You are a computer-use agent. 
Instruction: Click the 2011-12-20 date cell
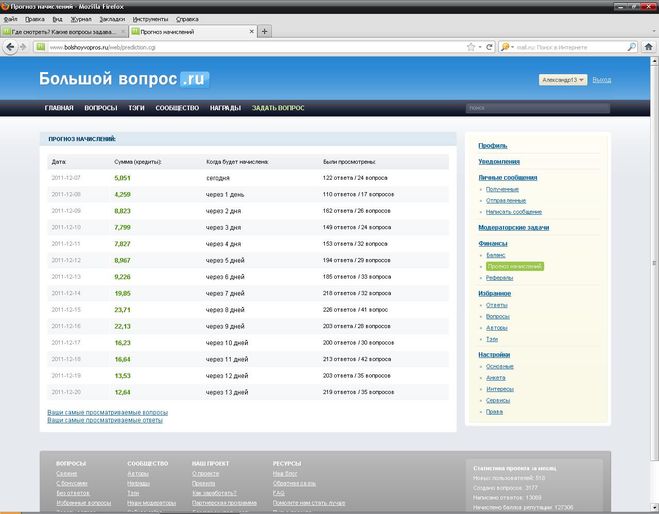[66, 392]
